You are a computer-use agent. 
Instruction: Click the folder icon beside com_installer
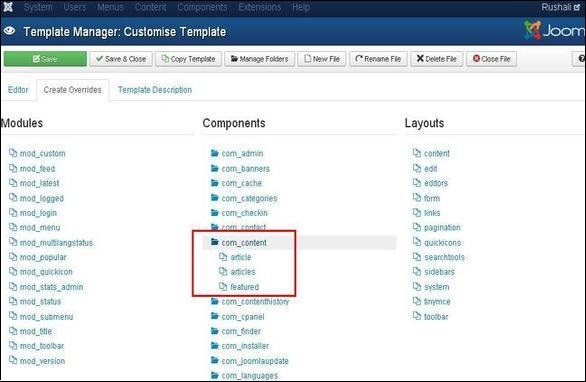pyautogui.click(x=215, y=345)
